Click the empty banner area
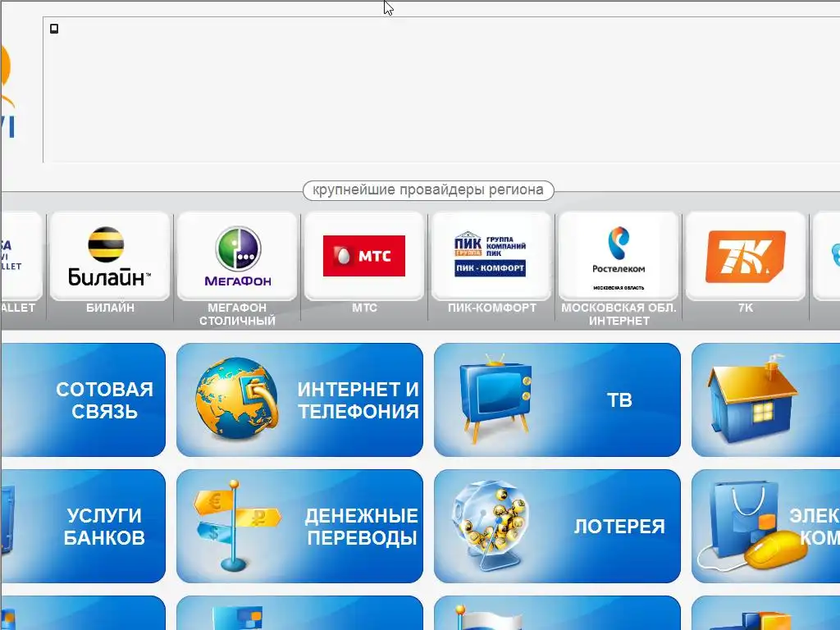Screen dimensions: 840x630 [441, 89]
